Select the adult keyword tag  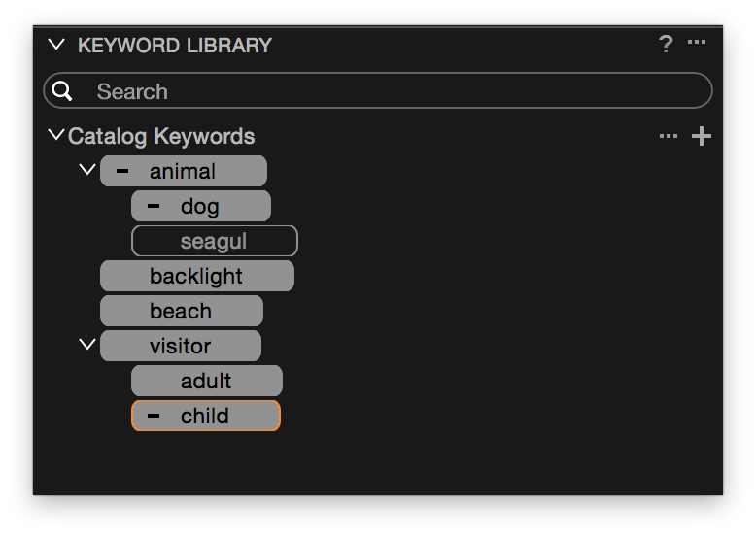point(207,381)
